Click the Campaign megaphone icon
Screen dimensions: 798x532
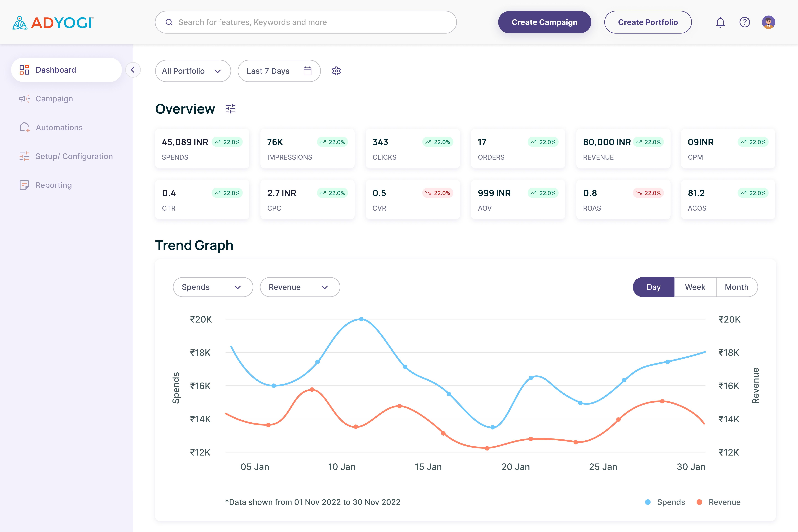24,99
